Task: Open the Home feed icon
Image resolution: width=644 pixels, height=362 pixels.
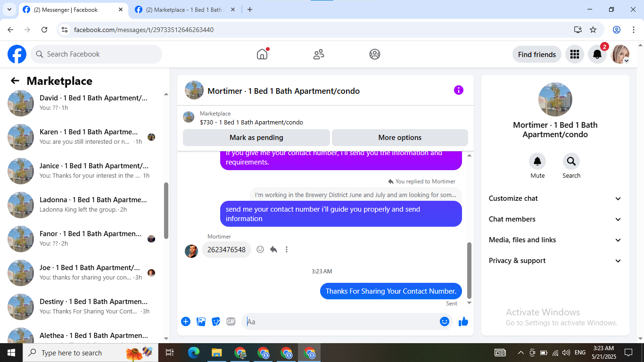Action: pyautogui.click(x=262, y=54)
